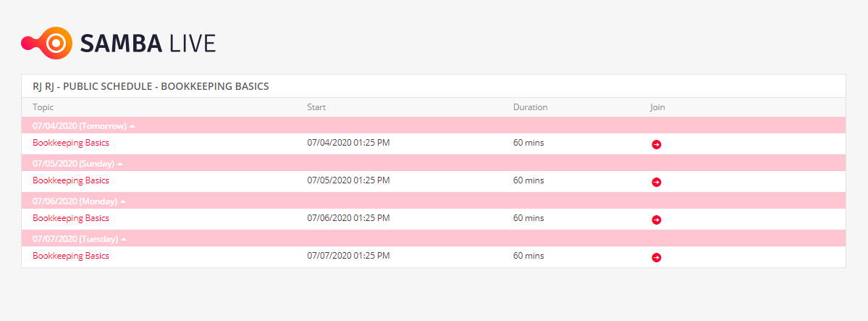
Task: Click the Public Schedule Bookkeeping Basics title
Action: [151, 86]
